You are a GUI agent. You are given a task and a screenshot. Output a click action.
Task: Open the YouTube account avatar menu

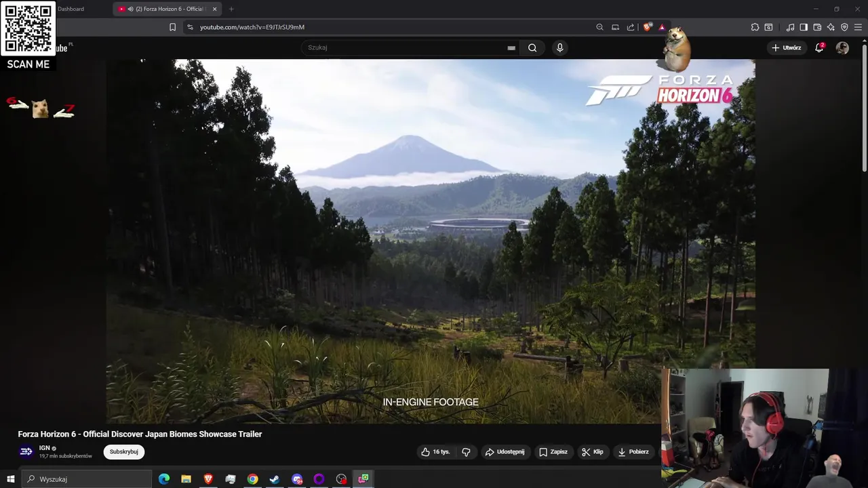pyautogui.click(x=842, y=47)
